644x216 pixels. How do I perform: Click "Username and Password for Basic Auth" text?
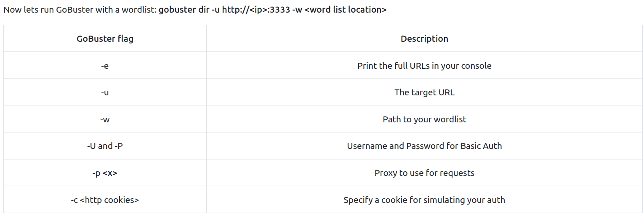pos(424,146)
